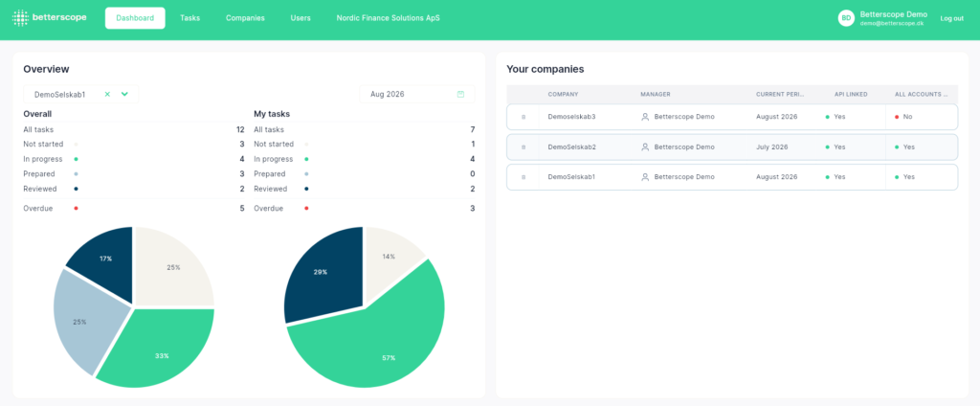980x406 pixels.
Task: Clear the DemoSelskab1 selection with the X icon
Action: pos(107,94)
